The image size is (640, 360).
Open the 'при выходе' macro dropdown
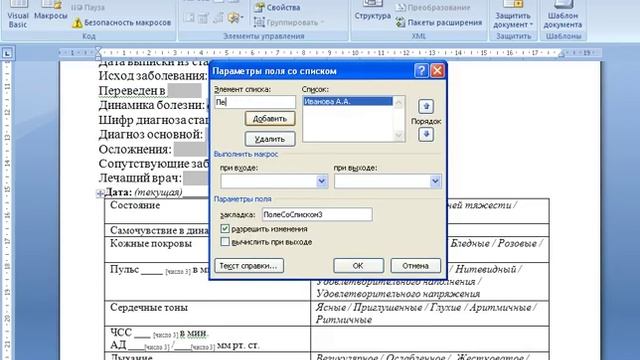coord(435,181)
